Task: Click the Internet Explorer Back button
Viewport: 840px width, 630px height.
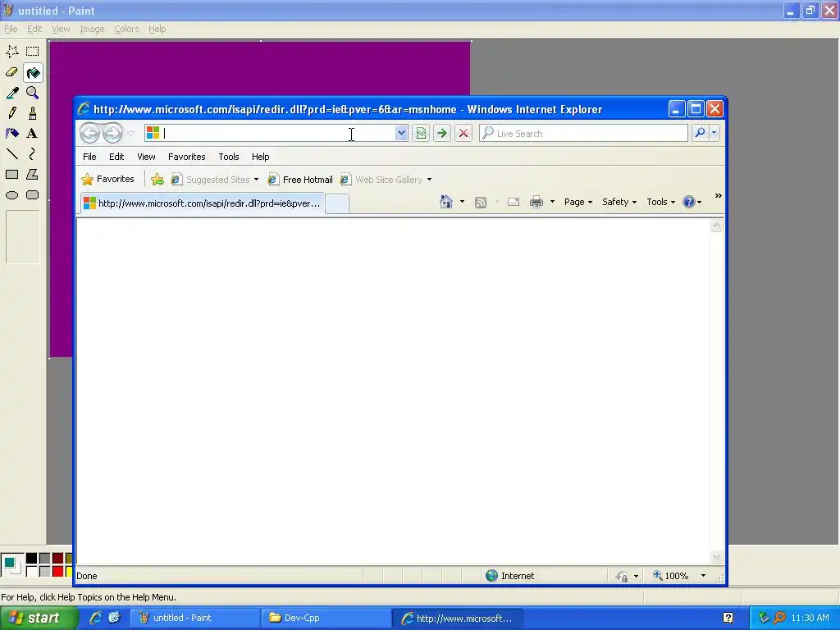Action: 89,133
